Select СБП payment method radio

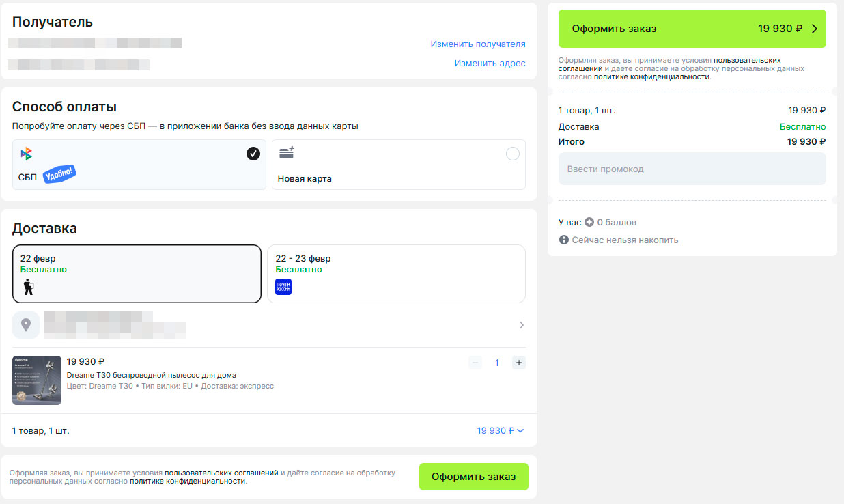[253, 154]
